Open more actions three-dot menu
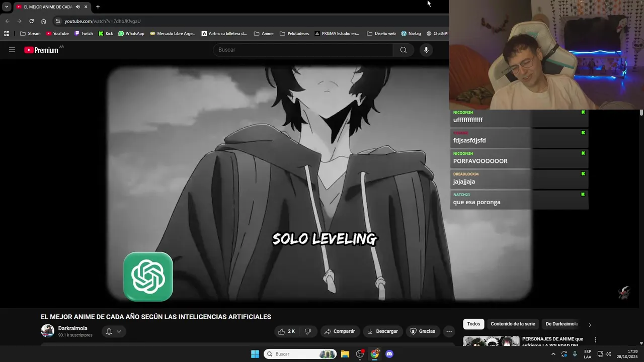This screenshot has height=362, width=644. pos(449,331)
